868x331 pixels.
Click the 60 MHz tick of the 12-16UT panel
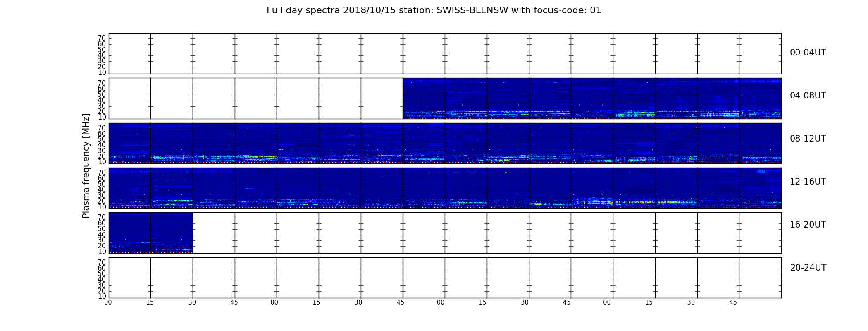point(102,178)
